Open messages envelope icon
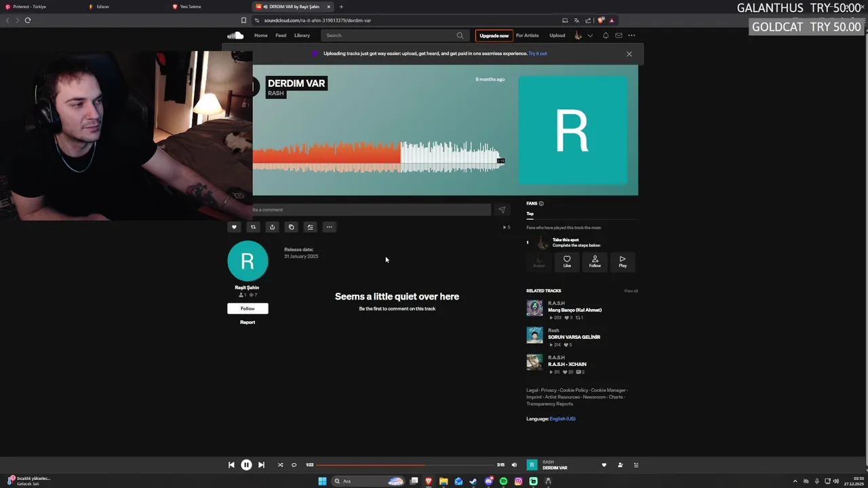Screen dimensions: 868x488 click(618, 35)
